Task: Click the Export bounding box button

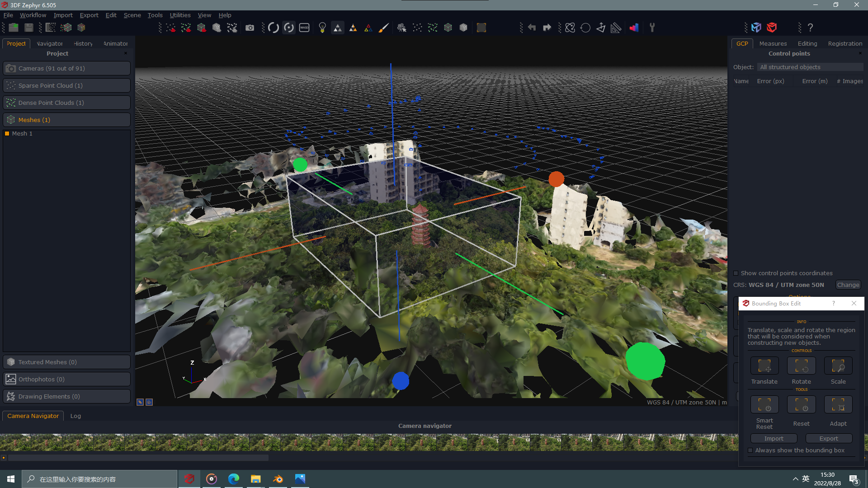Action: click(x=829, y=439)
